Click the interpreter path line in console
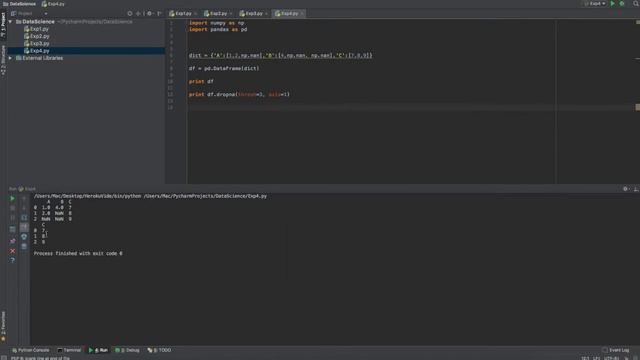The image size is (640, 360). coord(150,196)
